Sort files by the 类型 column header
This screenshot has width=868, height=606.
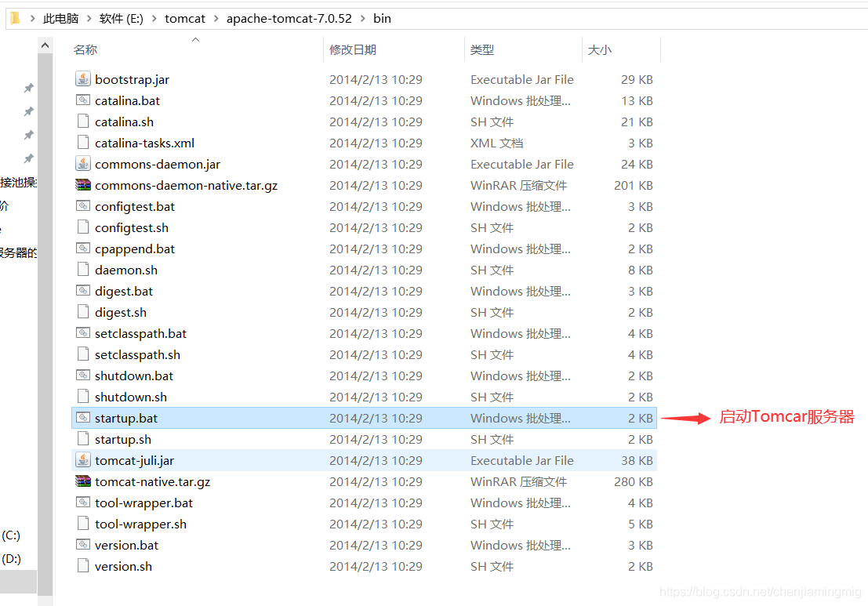click(482, 50)
